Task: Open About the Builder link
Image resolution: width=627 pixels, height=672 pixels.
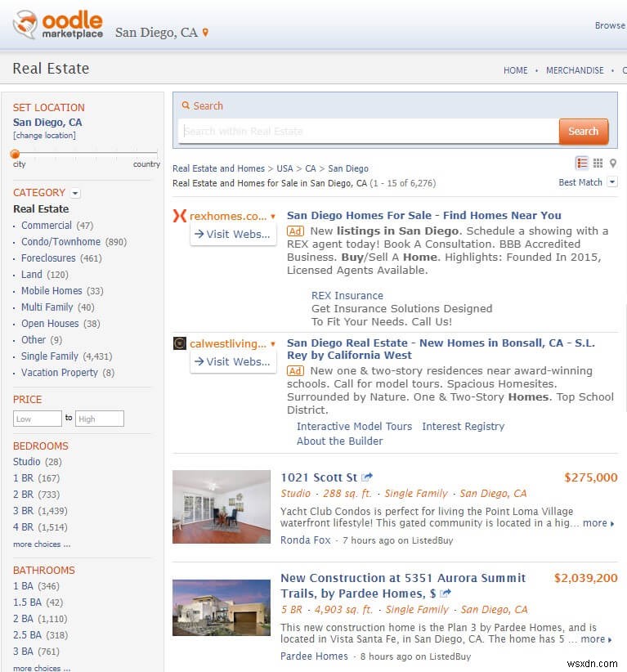Action: [x=339, y=441]
